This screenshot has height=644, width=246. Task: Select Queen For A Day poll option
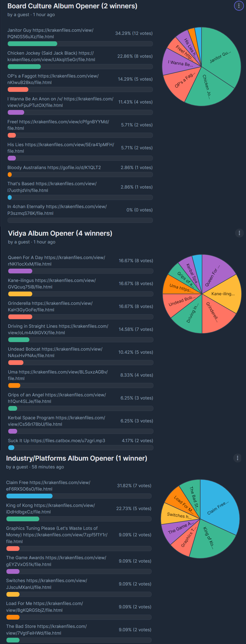[x=56, y=261]
